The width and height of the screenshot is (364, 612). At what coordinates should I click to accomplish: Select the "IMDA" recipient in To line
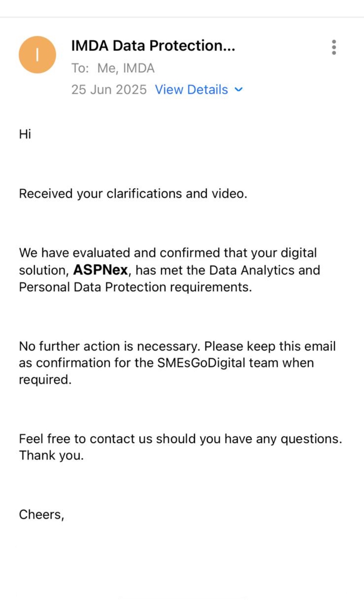click(x=139, y=68)
